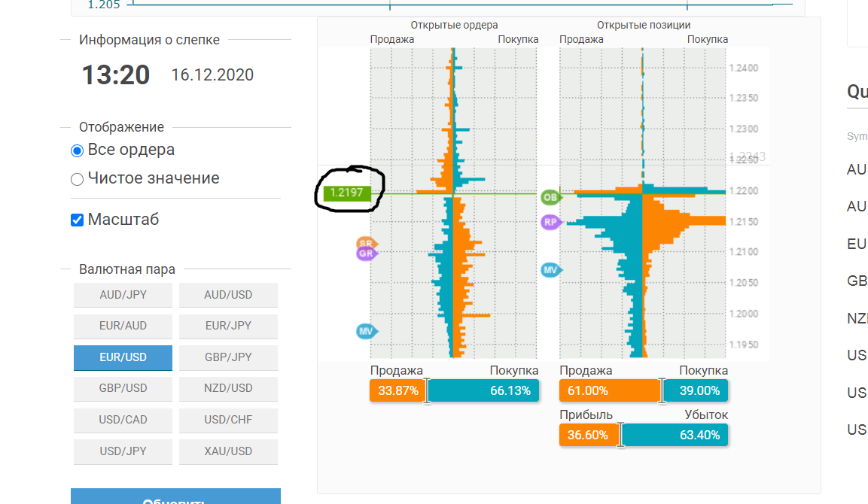868x504 pixels.
Task: Click the loss 63.40% bar
Action: click(675, 435)
